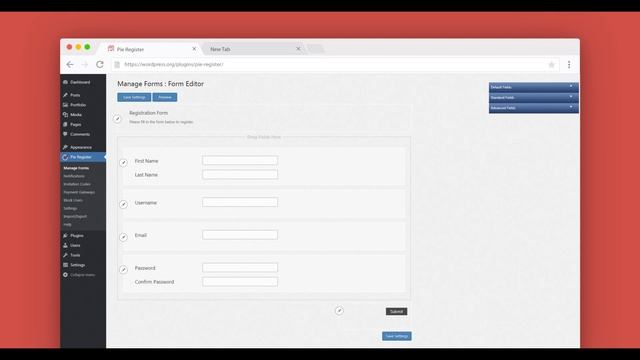640x360 pixels.
Task: Click the browser forward arrow
Action: tap(85, 64)
